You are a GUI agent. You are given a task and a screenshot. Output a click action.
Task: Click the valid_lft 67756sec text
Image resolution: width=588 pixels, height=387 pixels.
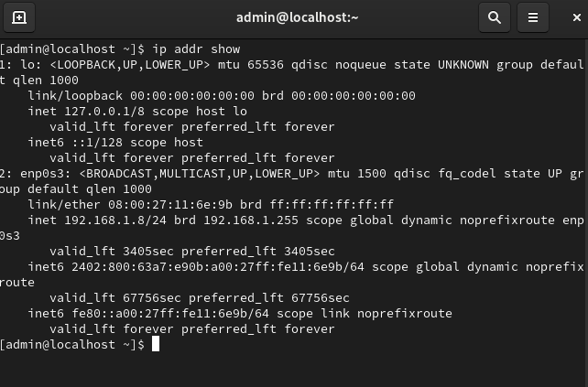[x=115, y=298]
